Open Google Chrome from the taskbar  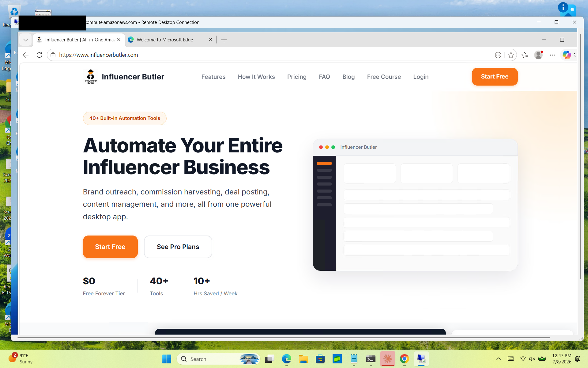tap(405, 359)
